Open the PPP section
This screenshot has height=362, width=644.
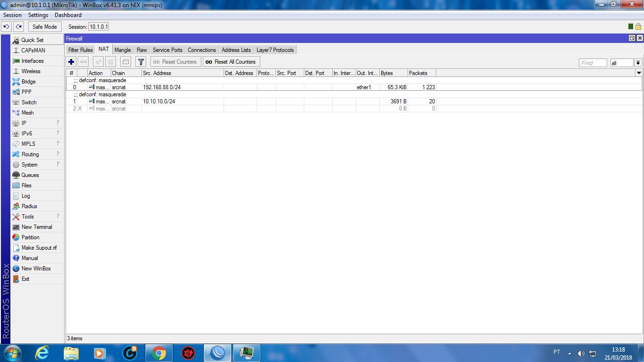37,92
